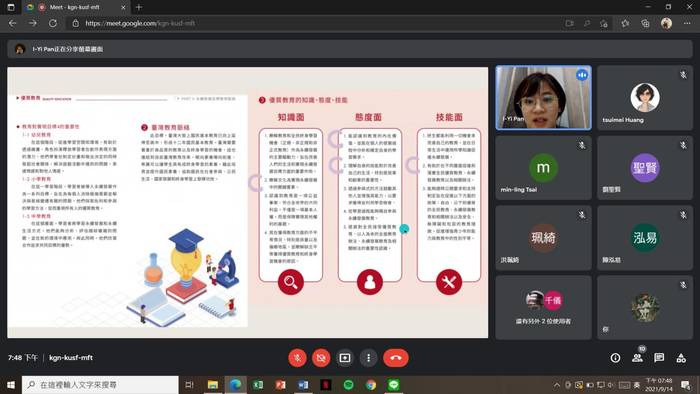Click the purple 聖賢 avatar tile
Screen dimensions: 700x394
coord(645,167)
